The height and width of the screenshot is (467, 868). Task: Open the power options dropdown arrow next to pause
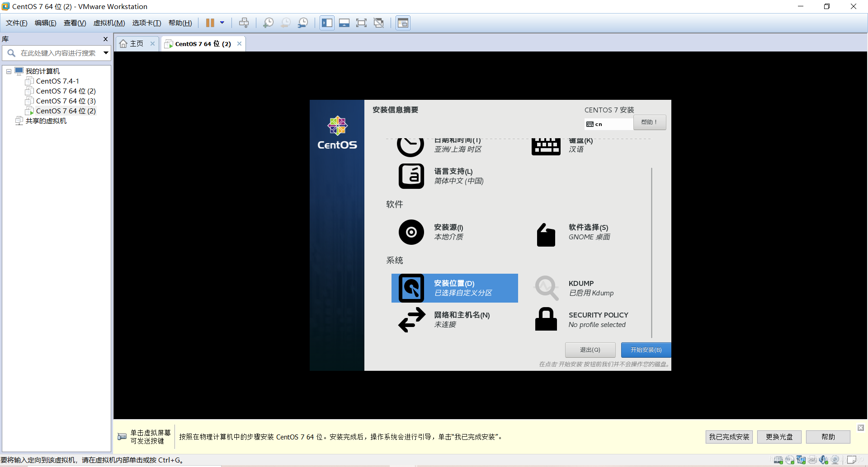222,23
